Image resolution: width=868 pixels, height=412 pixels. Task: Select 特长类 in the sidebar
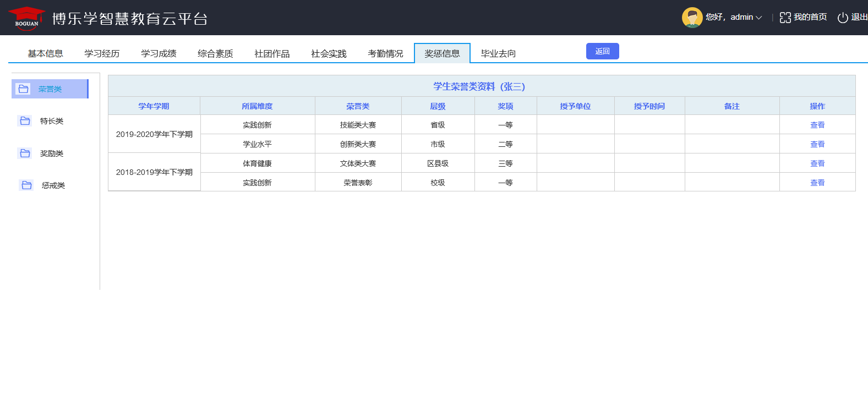(x=52, y=121)
